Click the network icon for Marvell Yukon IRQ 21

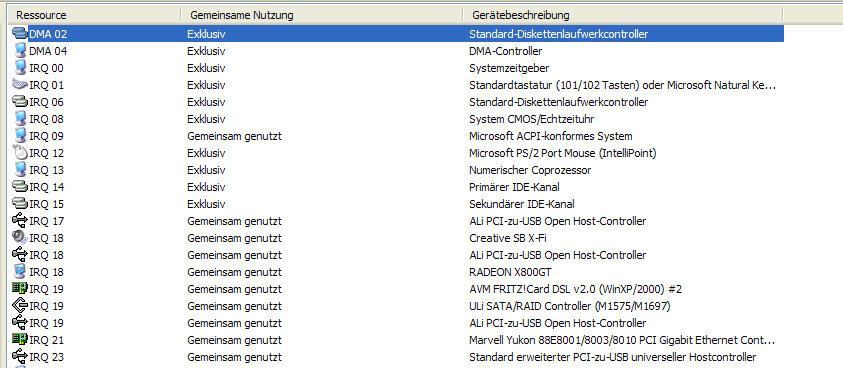pos(20,340)
